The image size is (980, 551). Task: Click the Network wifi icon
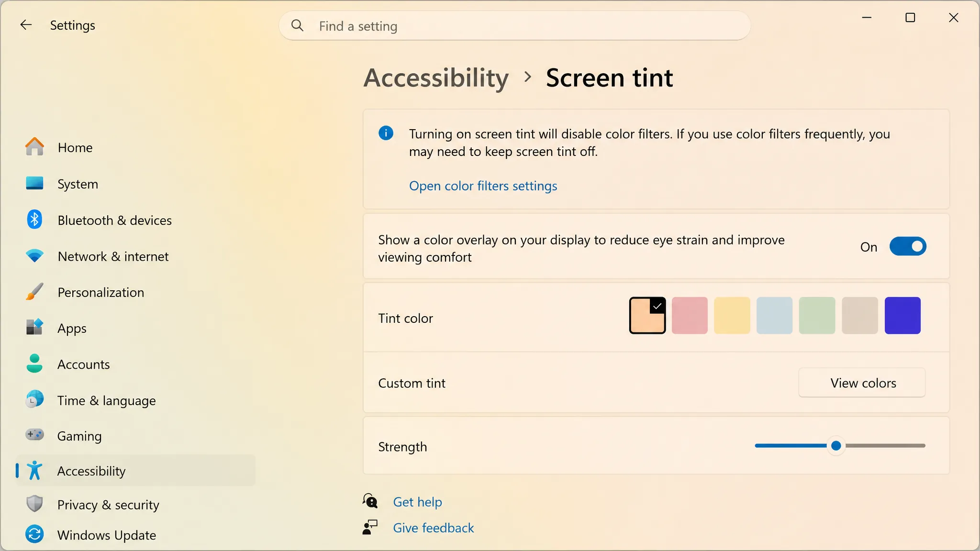point(34,256)
